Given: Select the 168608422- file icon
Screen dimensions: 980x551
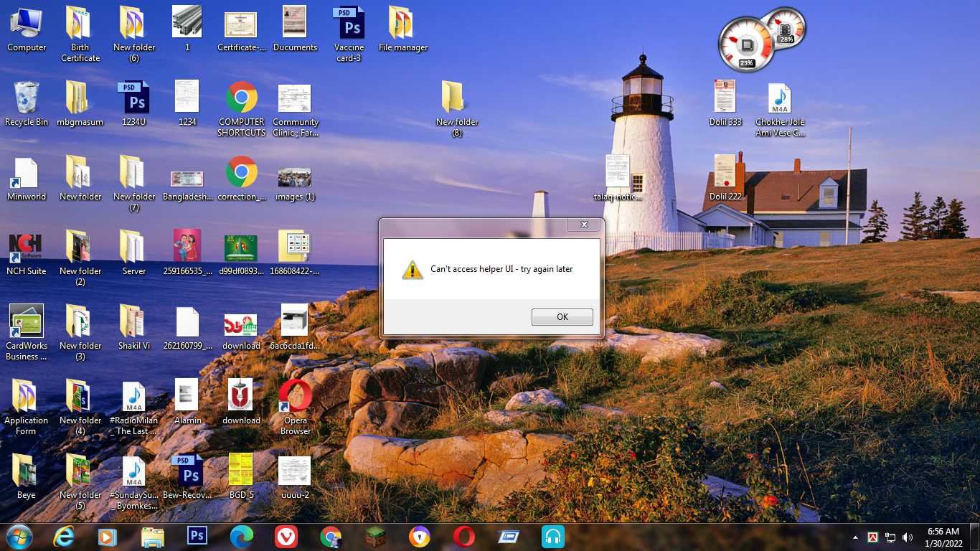Looking at the screenshot, I should pos(295,253).
